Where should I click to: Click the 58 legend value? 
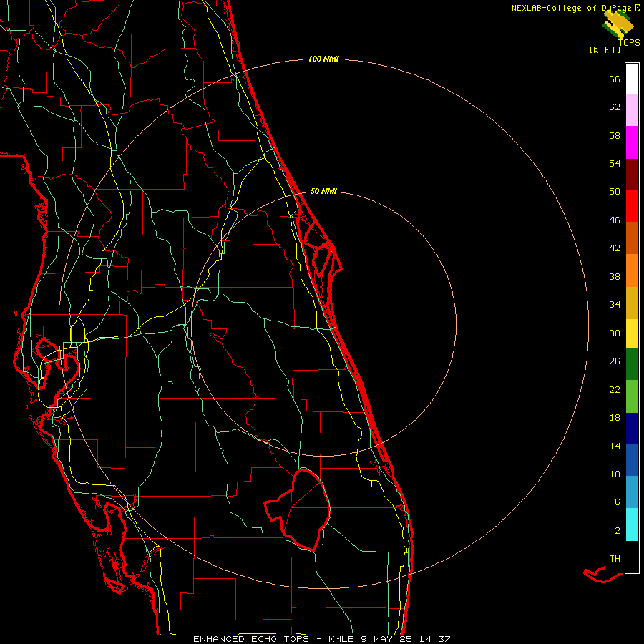pos(615,135)
